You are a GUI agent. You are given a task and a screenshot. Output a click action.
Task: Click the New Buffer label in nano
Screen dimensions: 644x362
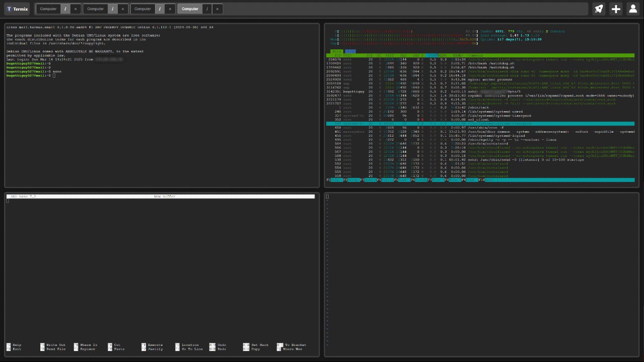tap(165, 196)
